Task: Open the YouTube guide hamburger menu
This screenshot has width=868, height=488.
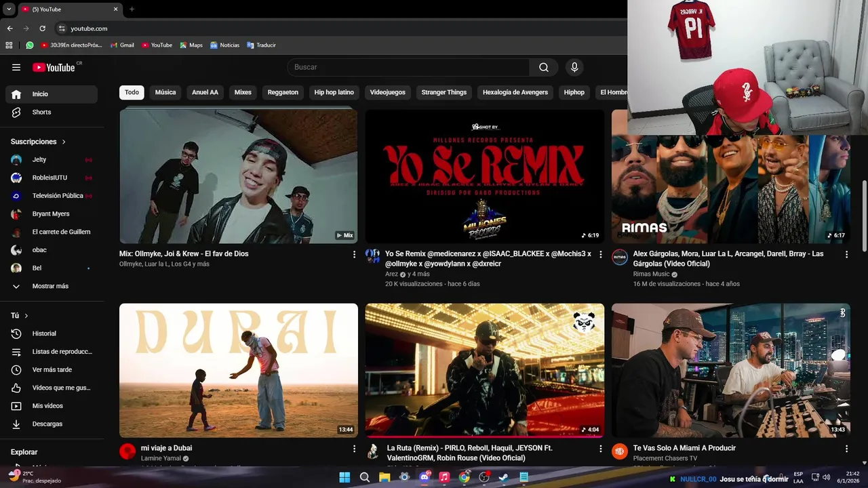Action: pyautogui.click(x=16, y=67)
